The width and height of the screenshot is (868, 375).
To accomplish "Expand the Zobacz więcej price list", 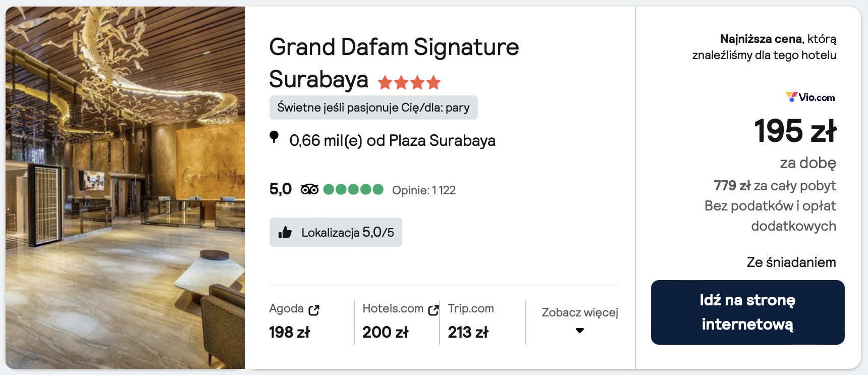I will 579,312.
